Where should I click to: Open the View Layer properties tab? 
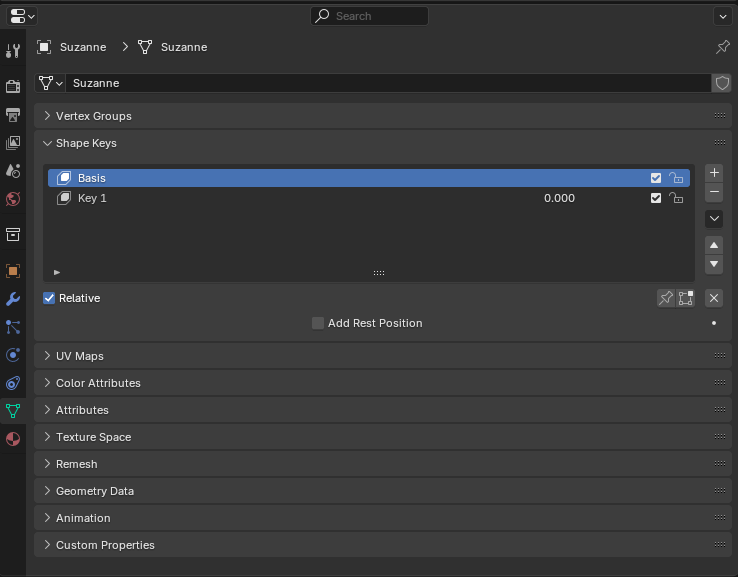(13, 143)
